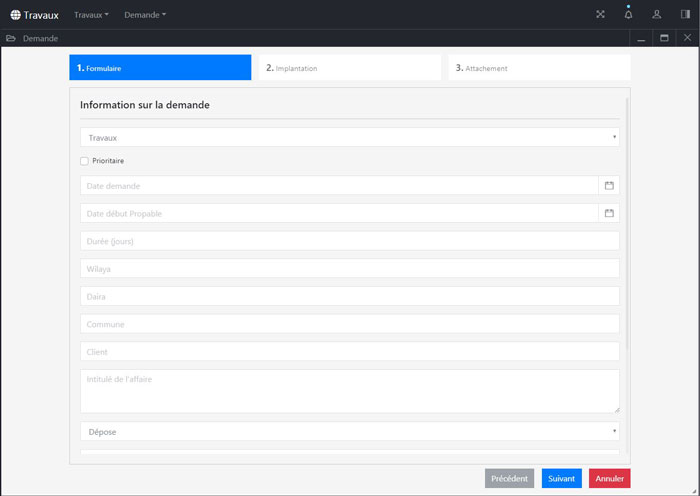Image resolution: width=700 pixels, height=496 pixels.
Task: Click the Précédent button
Action: pos(509,479)
